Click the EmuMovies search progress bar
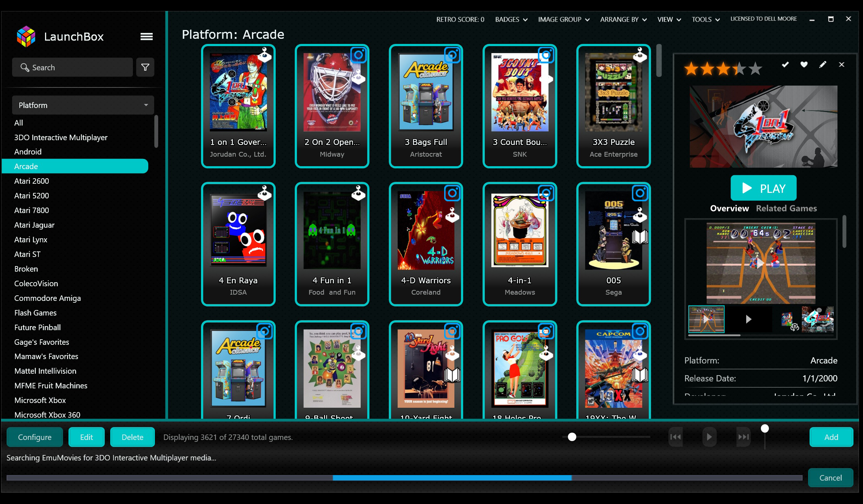The width and height of the screenshot is (863, 504). click(404, 478)
